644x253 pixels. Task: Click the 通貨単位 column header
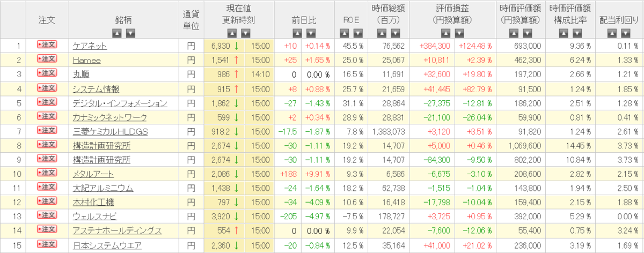tap(191, 19)
